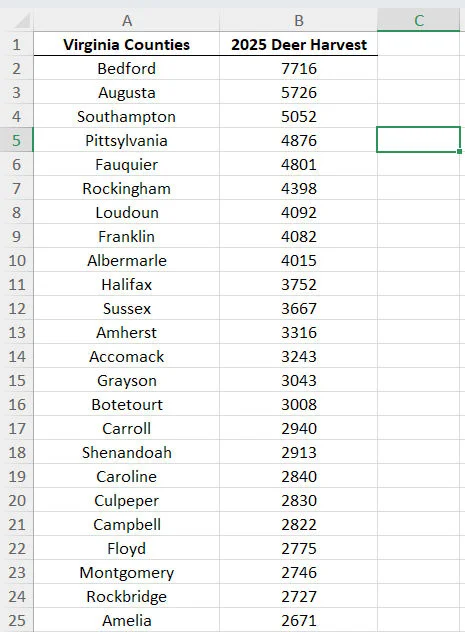Click the fill handle of the selected cell

(x=459, y=152)
